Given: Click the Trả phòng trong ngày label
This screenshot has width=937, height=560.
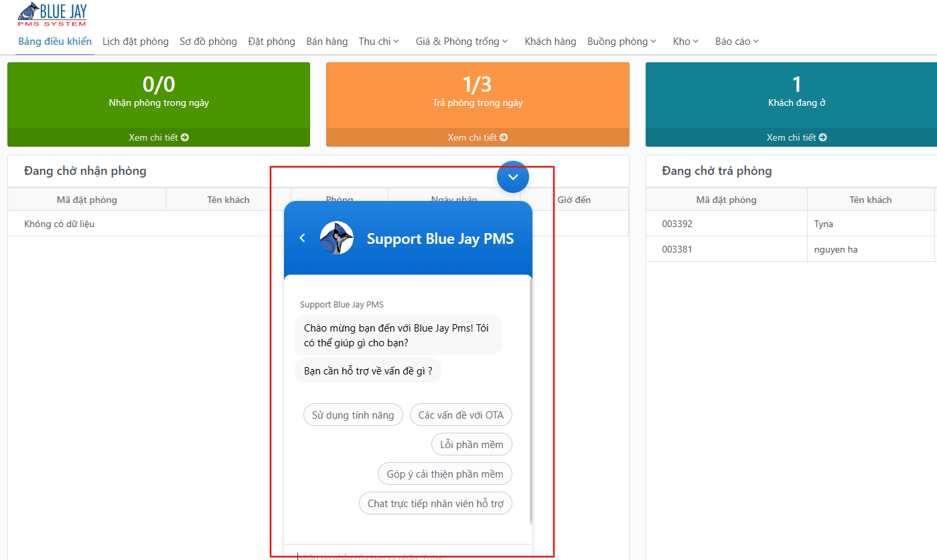Looking at the screenshot, I should (478, 103).
